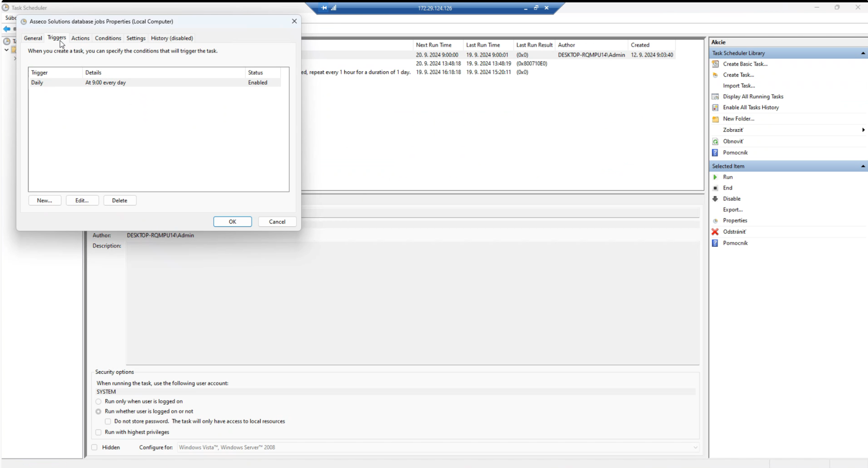Viewport: 868px width, 468px height.
Task: Open the 'Configure for' dropdown
Action: click(438, 447)
